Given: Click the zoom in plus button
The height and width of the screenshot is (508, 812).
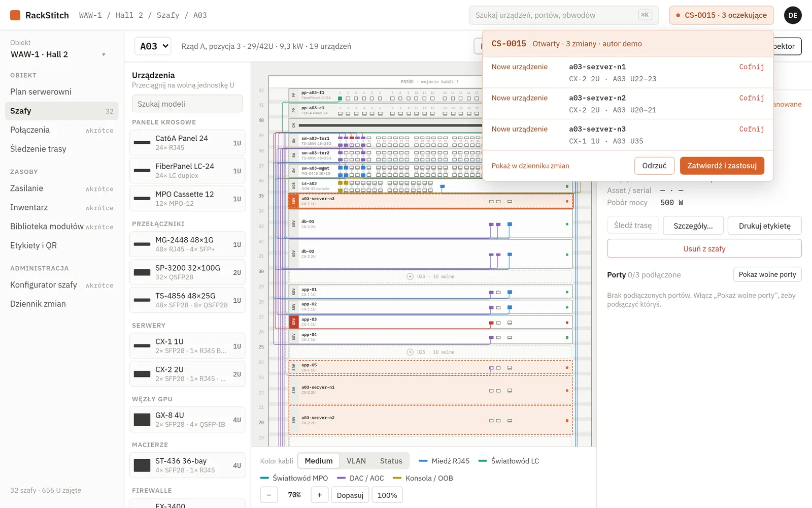Looking at the screenshot, I should [x=319, y=495].
